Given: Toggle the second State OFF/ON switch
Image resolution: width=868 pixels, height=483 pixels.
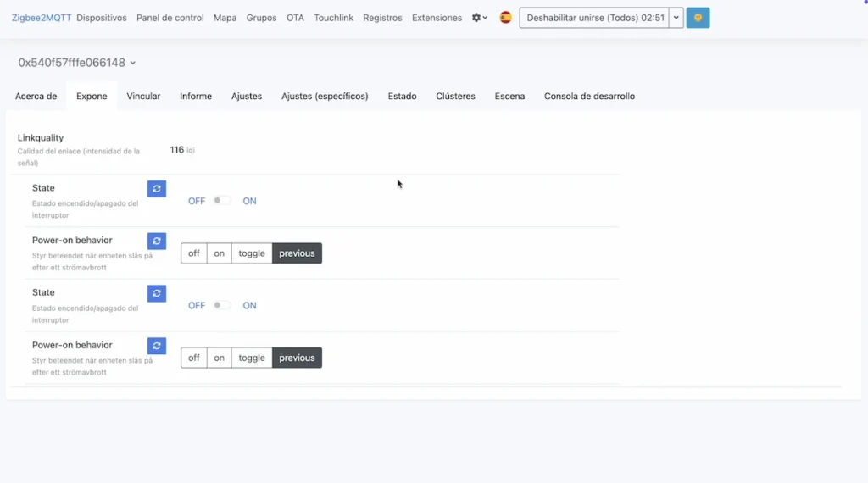Looking at the screenshot, I should tap(221, 306).
